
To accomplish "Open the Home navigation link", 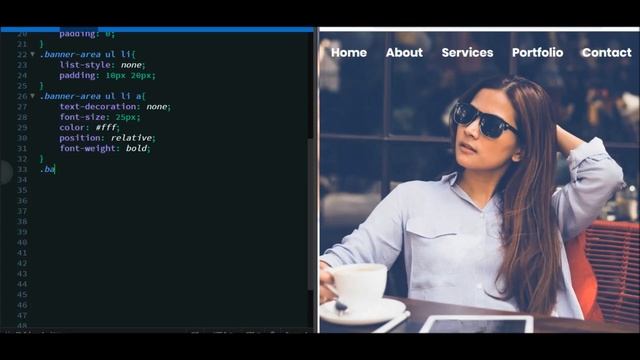I will click(x=349, y=53).
